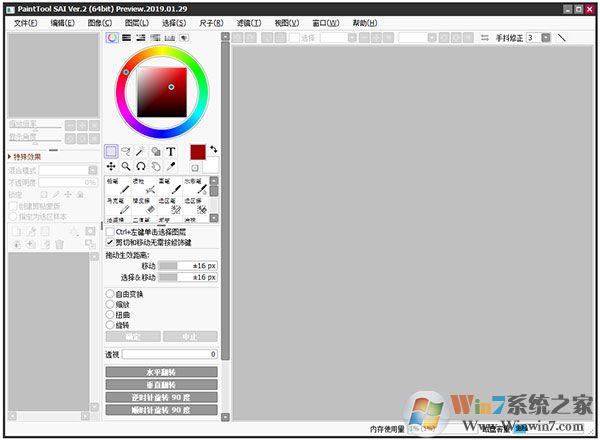Image resolution: width=600 pixels, height=440 pixels.
Task: Click the white background color swatch
Action: pyautogui.click(x=210, y=165)
